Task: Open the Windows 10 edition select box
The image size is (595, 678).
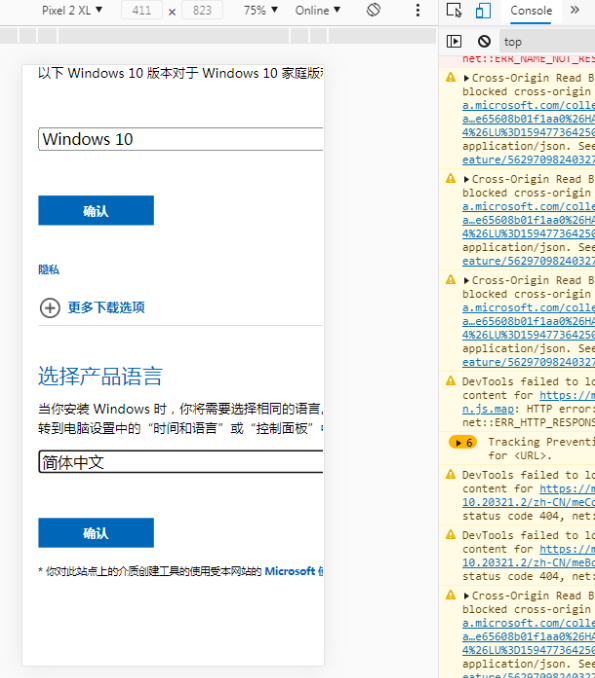Action: click(x=181, y=139)
